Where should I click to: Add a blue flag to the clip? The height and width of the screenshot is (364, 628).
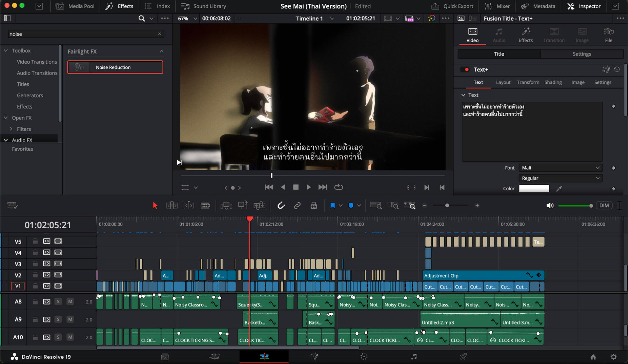pos(332,205)
